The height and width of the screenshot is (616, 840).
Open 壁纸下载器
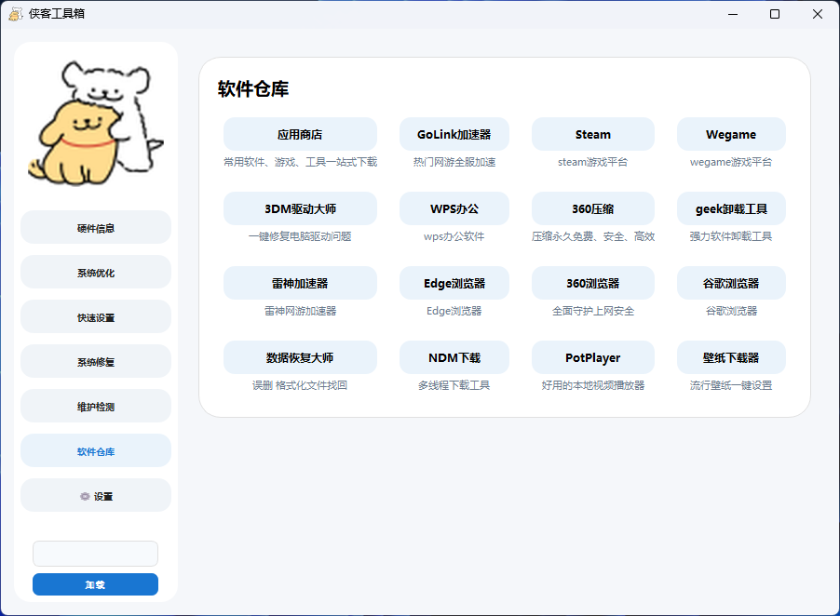tap(731, 357)
